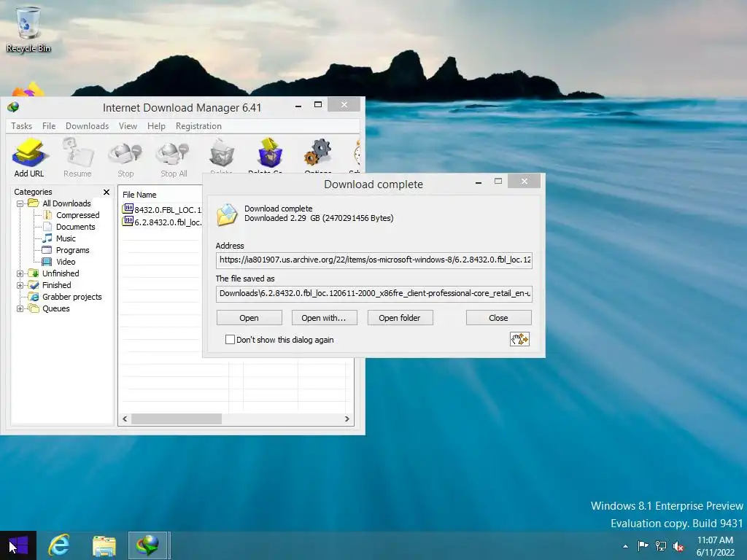The width and height of the screenshot is (747, 560).
Task: Open the View menu
Action: [128, 126]
